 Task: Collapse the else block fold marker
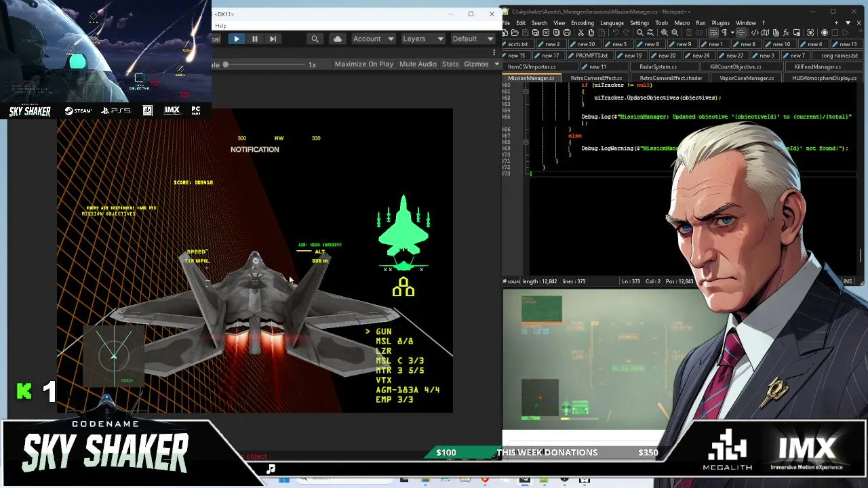526,142
